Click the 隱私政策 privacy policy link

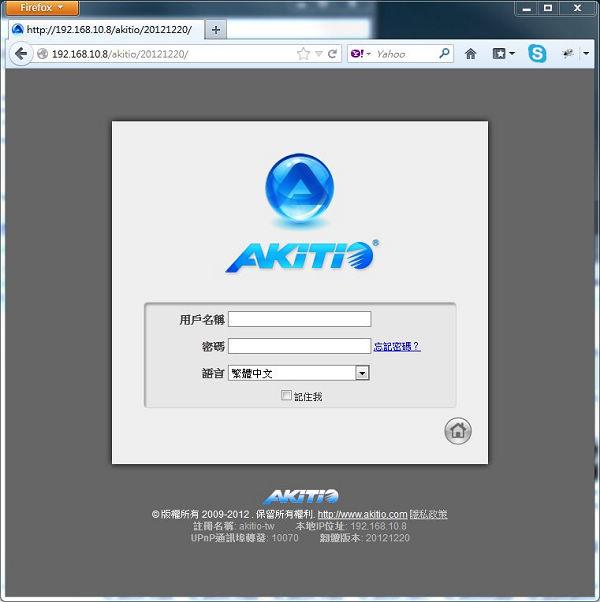tap(429, 514)
